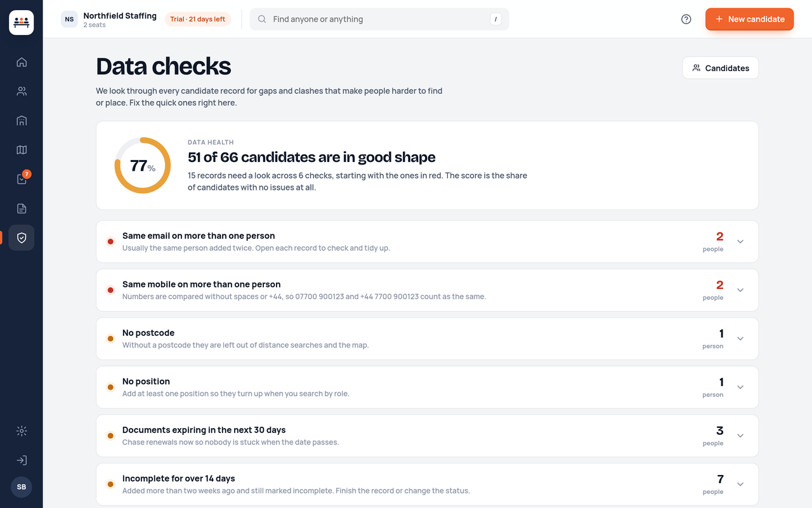Toggle the light theme sun icon
This screenshot has height=508, width=812.
(x=22, y=431)
